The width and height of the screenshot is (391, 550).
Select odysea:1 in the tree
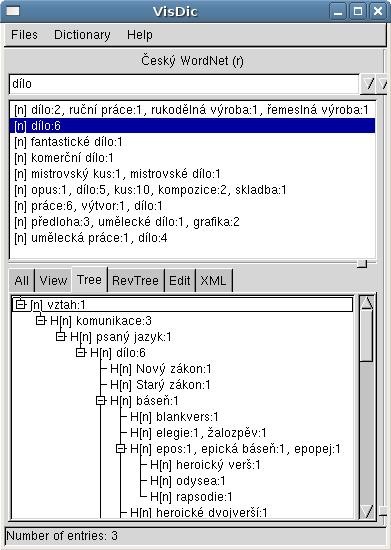pos(188,481)
